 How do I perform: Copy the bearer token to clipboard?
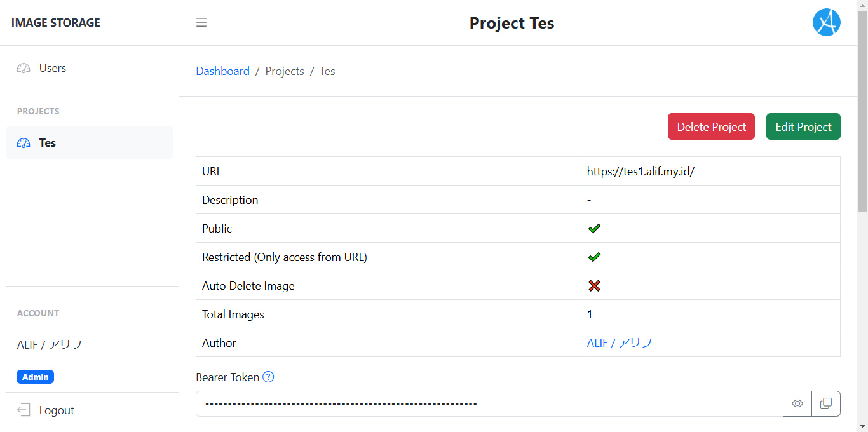[826, 403]
